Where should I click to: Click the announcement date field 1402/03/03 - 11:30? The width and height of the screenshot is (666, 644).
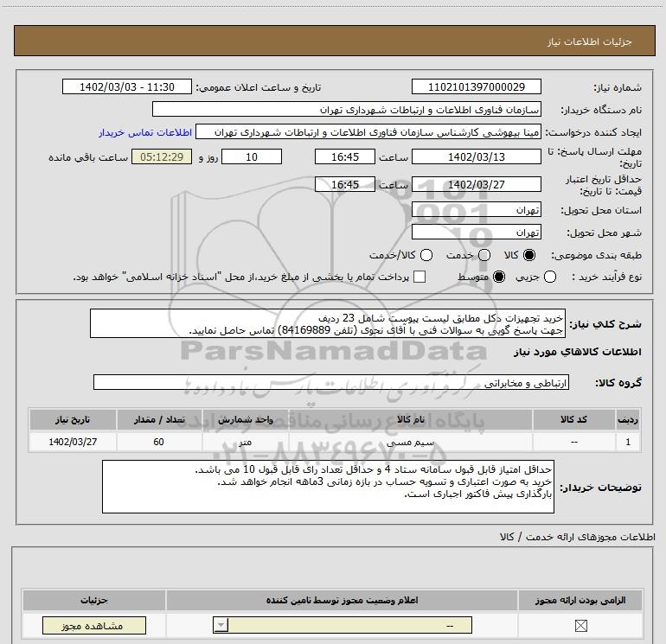click(x=127, y=86)
